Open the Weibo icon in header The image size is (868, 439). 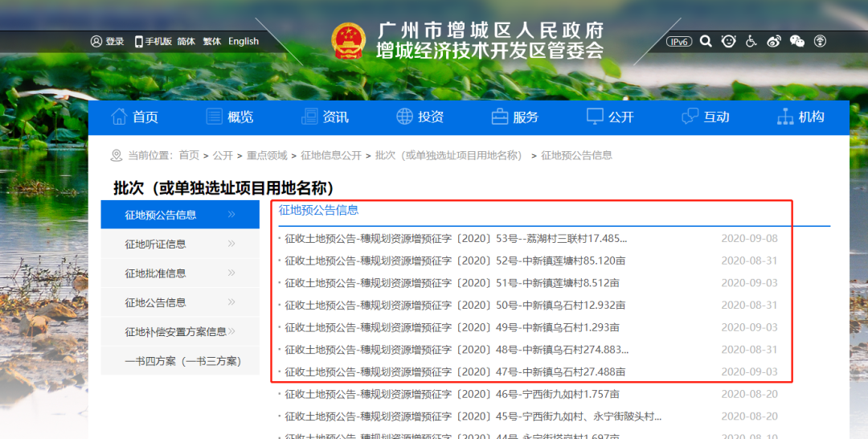774,41
